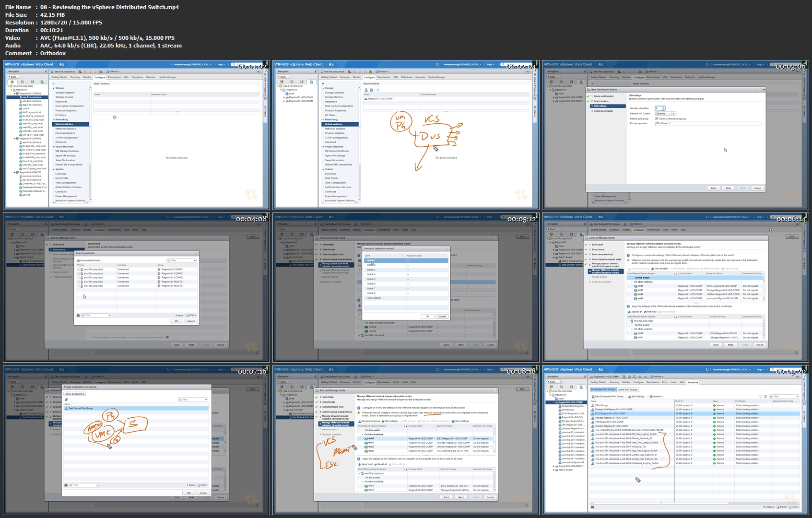Click binoculars find icon in Select new hosts, 00:04:08

79,315
